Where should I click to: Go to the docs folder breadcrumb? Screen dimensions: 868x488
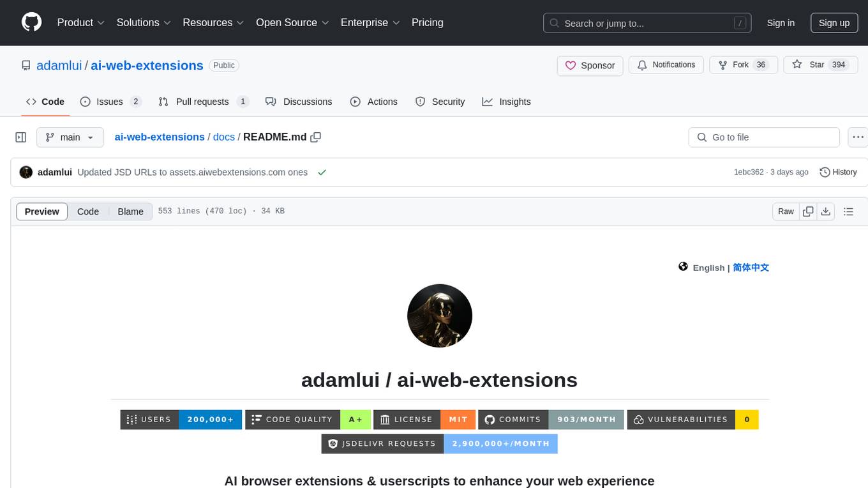[x=224, y=137]
